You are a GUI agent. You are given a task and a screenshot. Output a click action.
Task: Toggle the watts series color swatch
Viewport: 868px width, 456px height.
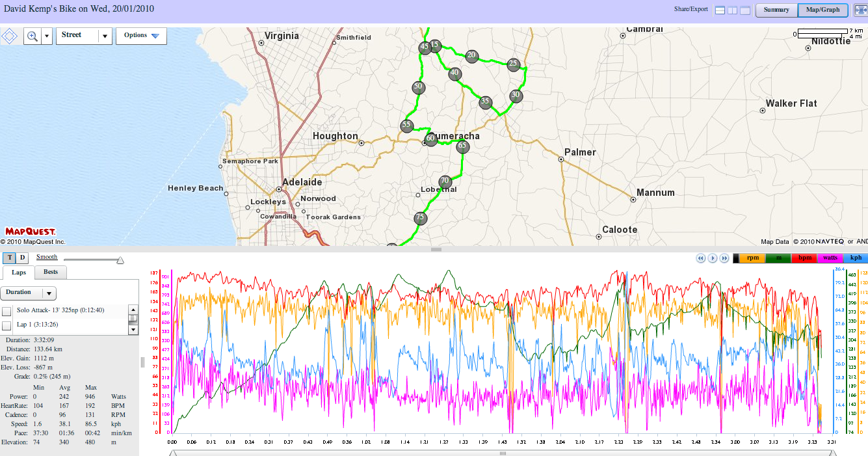[x=829, y=258]
